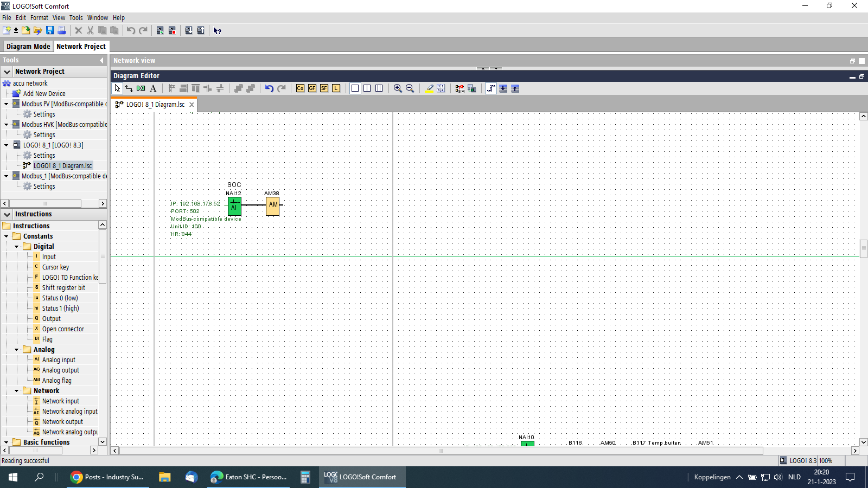This screenshot has height=488, width=868.
Task: Click the Page layout grid icon
Action: click(441, 88)
